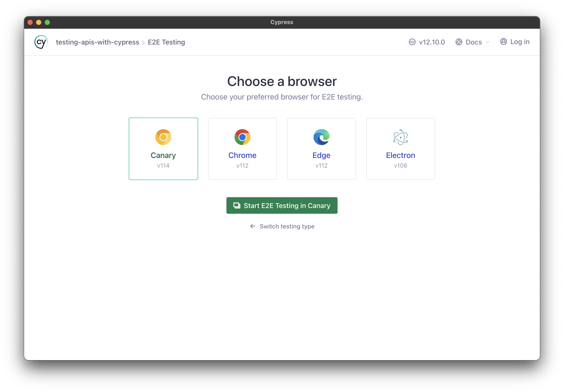Click the Edge browser icon

coord(321,137)
